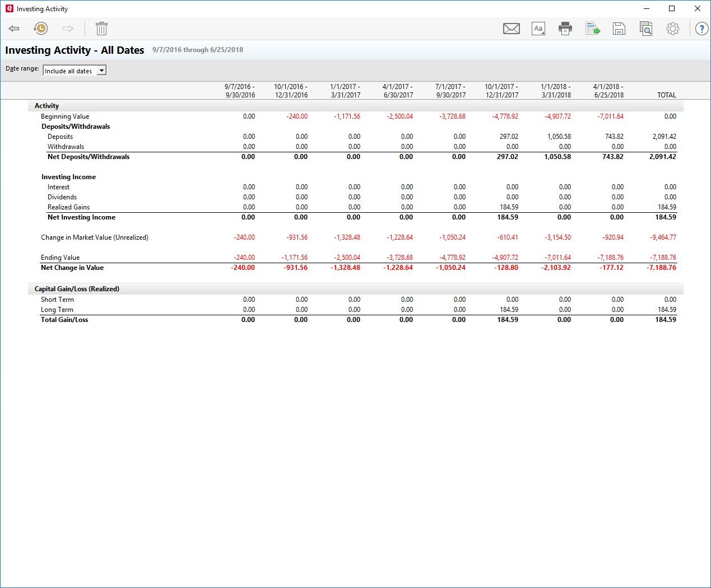Image resolution: width=711 pixels, height=588 pixels.
Task: Click the Long Term row label
Action: pyautogui.click(x=57, y=310)
